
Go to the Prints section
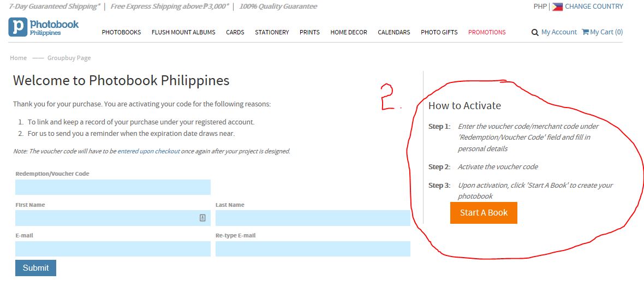309,32
